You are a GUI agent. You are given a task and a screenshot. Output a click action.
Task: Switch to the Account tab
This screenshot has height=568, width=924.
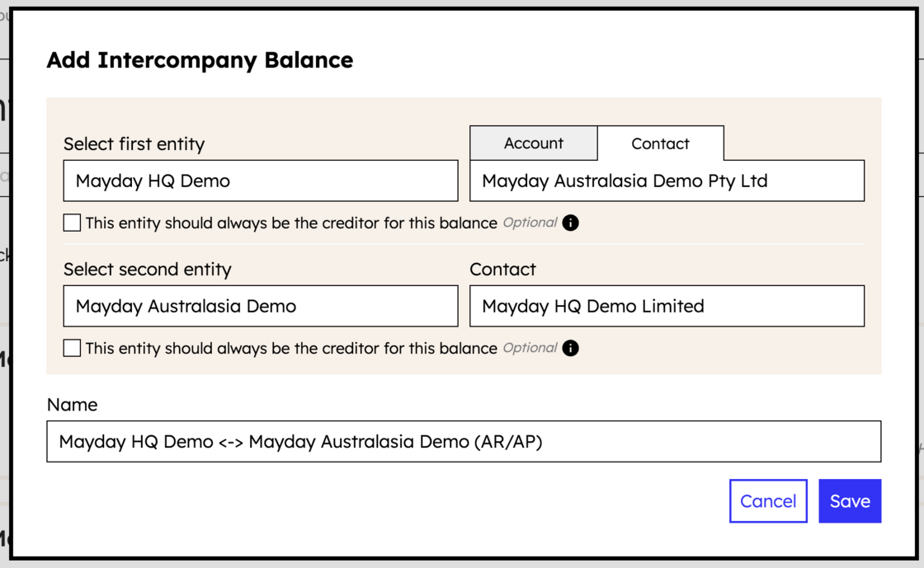coord(533,143)
